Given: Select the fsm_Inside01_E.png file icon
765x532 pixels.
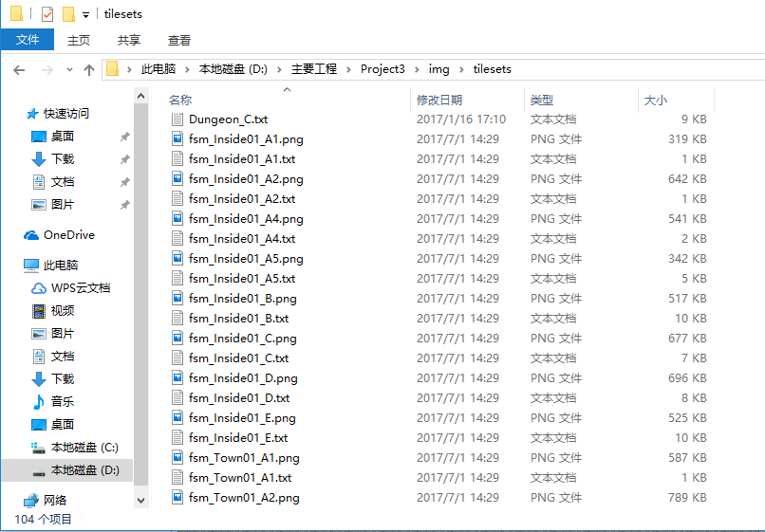Looking at the screenshot, I should tap(178, 418).
